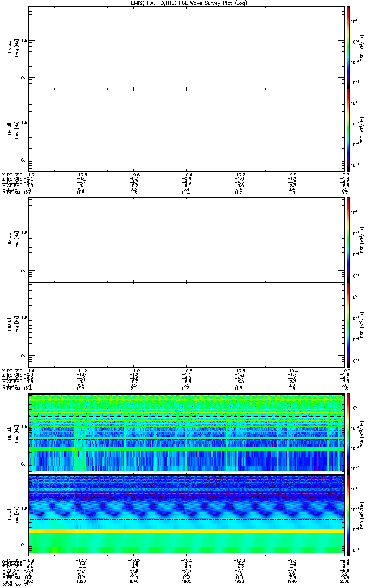Click the 2000 time tick label

pyautogui.click(x=343, y=581)
